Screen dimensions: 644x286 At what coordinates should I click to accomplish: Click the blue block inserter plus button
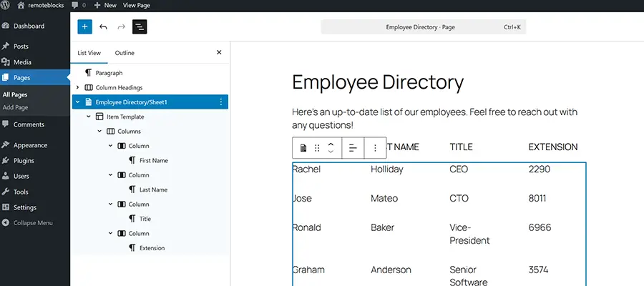coord(85,26)
